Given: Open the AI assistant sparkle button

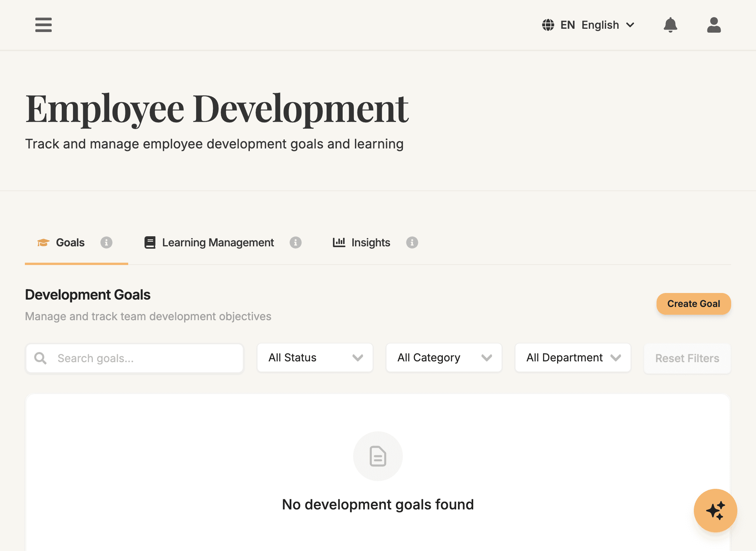Looking at the screenshot, I should click(715, 511).
